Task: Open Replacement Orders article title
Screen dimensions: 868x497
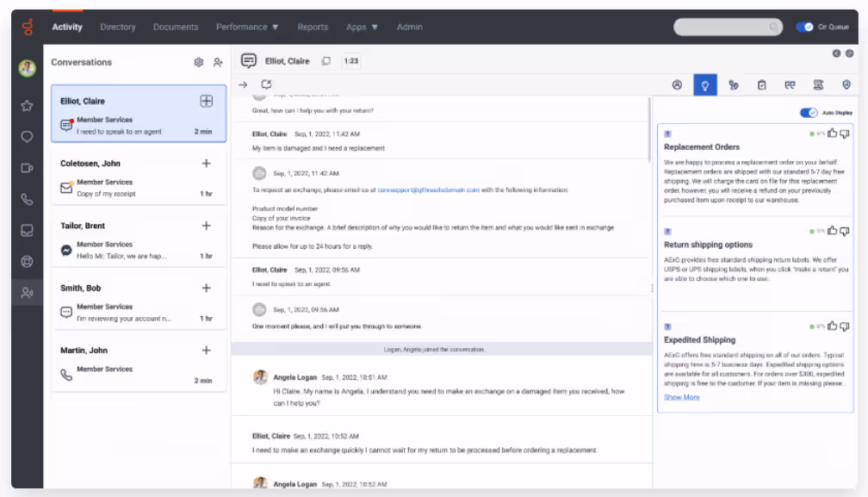Action: [x=701, y=146]
